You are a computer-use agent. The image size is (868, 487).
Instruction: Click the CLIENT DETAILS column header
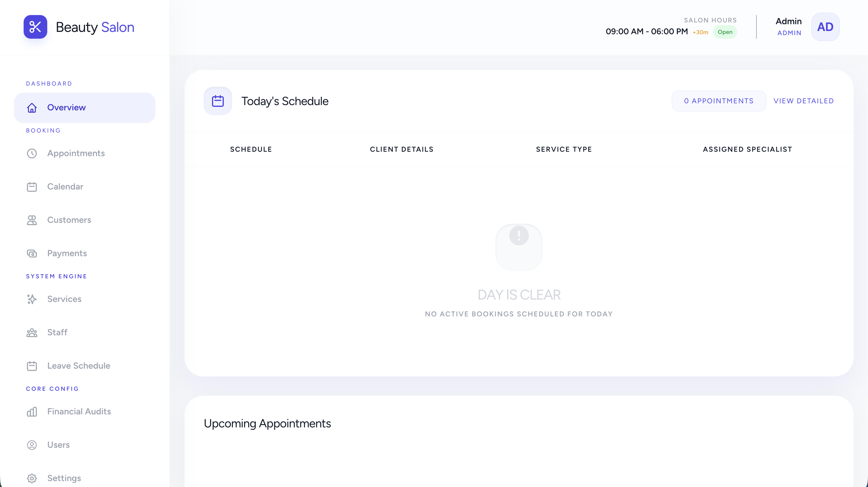[402, 150]
